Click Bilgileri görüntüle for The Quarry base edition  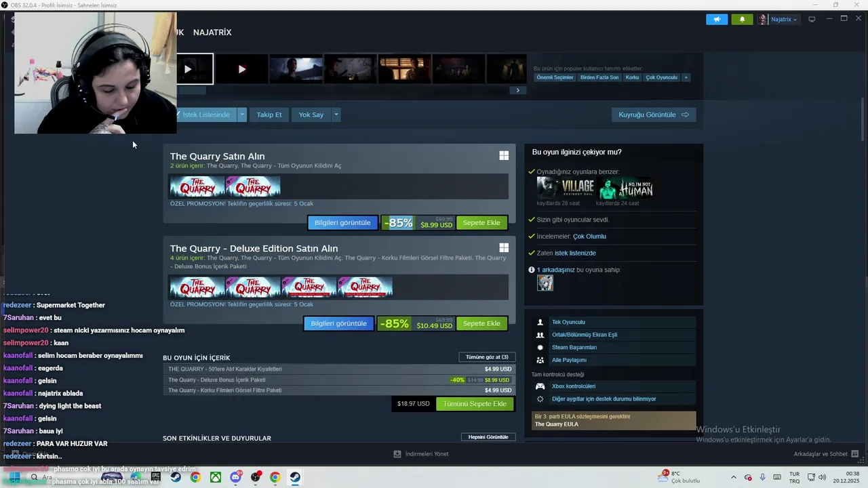pyautogui.click(x=342, y=223)
